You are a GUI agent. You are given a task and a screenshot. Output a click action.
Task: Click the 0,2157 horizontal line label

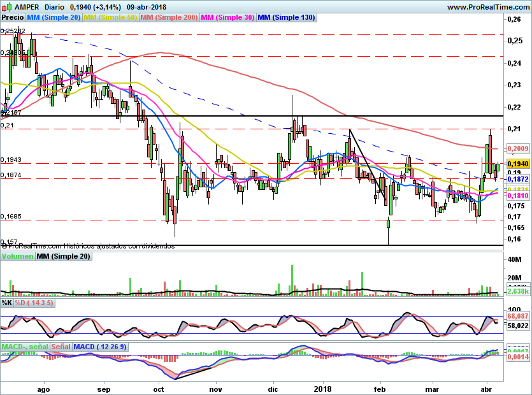pyautogui.click(x=11, y=113)
